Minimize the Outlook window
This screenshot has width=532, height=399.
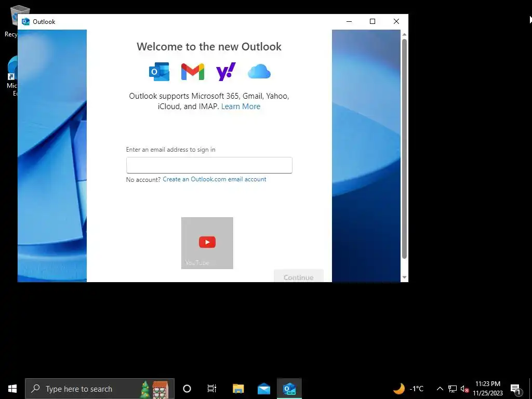(349, 21)
